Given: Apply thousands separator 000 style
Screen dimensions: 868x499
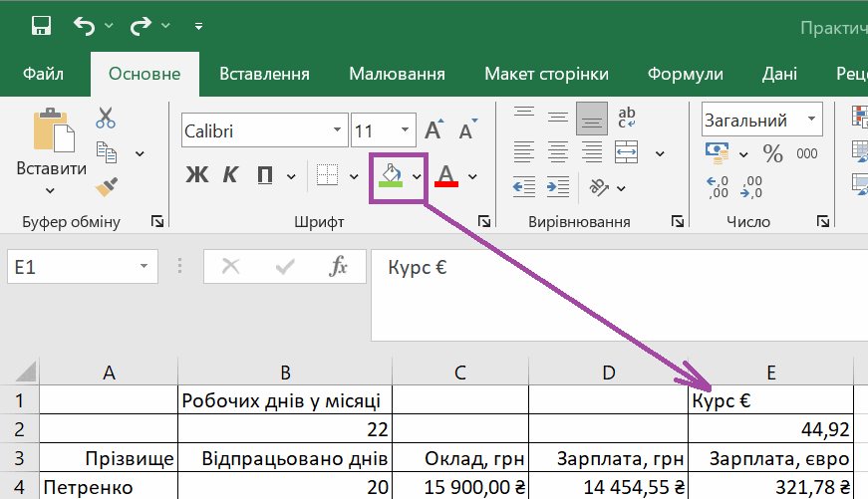Looking at the screenshot, I should pos(807,153).
